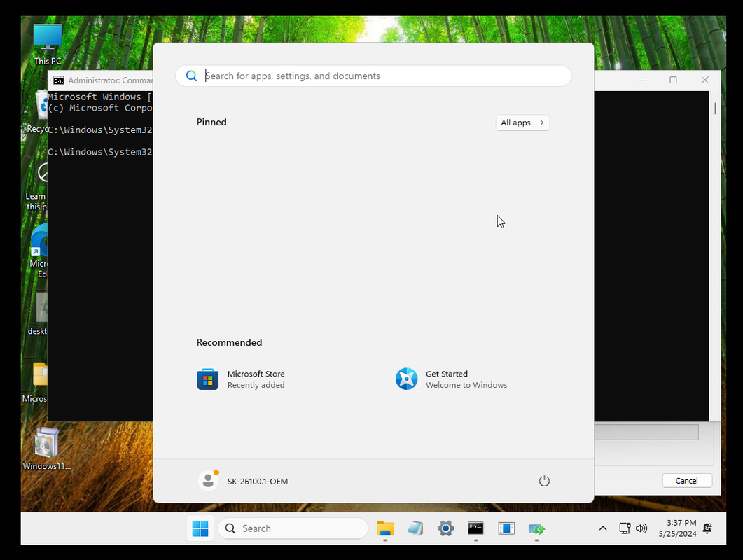Viewport: 743px width, 560px height.
Task: Click the magnifier icon in Start search
Action: [x=191, y=76]
